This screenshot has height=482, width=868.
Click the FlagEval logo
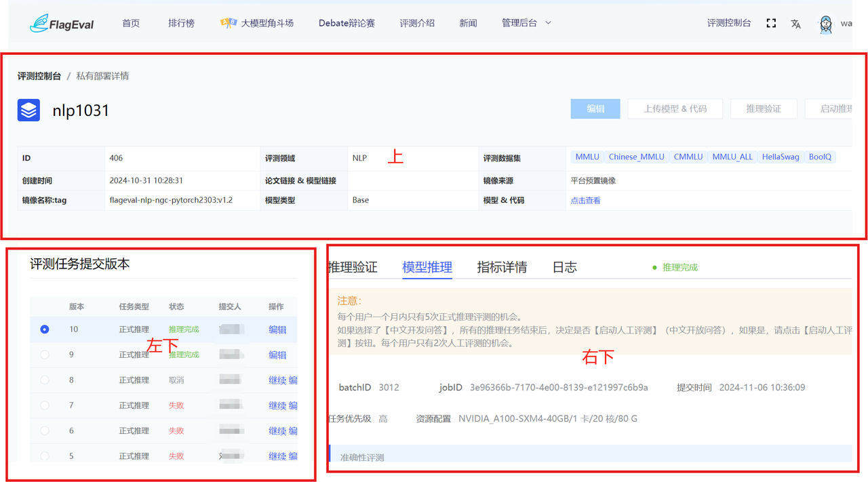[x=62, y=24]
